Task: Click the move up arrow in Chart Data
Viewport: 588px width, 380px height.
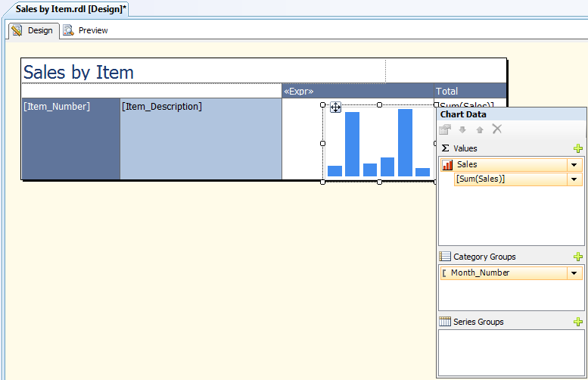Action: coord(480,129)
